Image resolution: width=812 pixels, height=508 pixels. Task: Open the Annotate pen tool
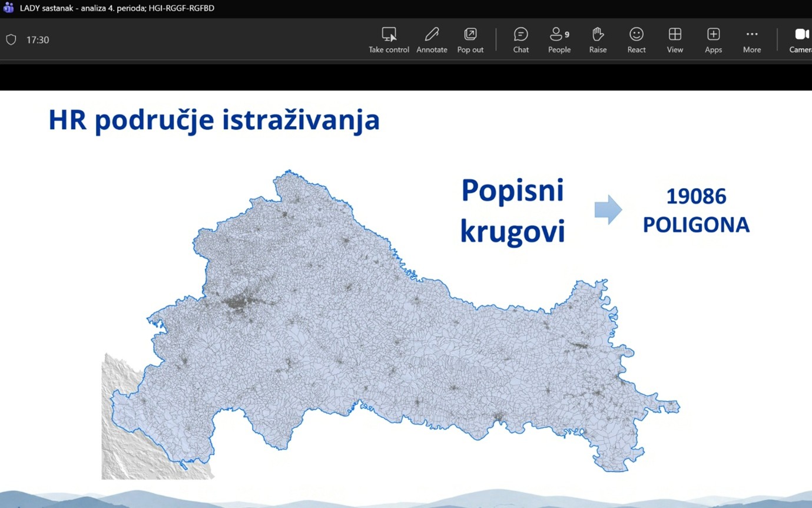point(432,34)
